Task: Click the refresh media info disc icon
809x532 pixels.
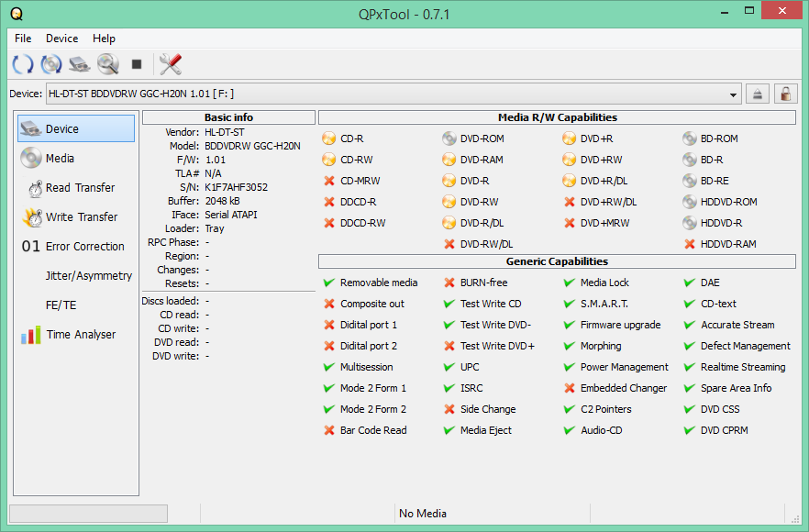Action: (x=51, y=64)
